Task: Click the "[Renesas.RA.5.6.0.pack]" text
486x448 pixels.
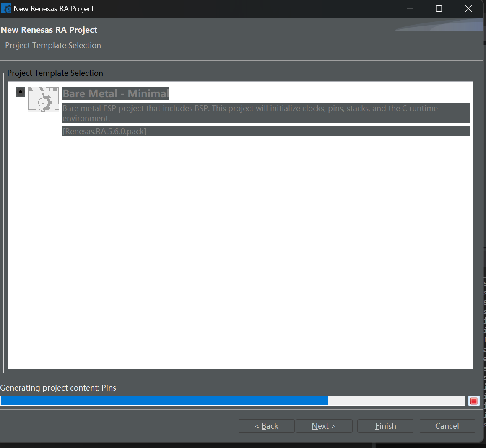Action: coord(104,131)
